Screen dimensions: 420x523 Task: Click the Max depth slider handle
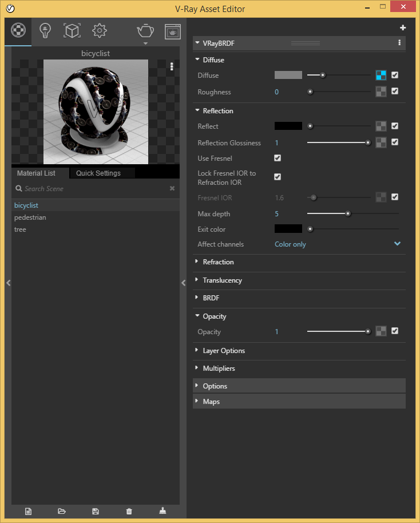pos(348,213)
